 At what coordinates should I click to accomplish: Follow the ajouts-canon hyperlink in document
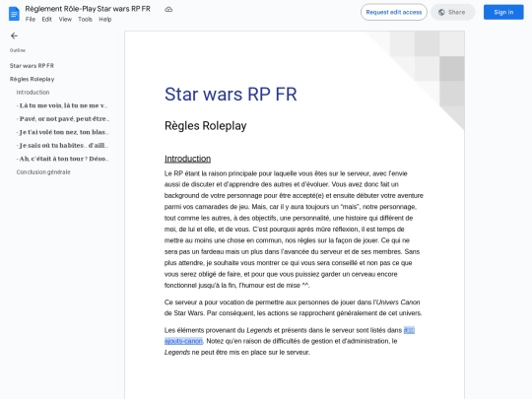[183, 341]
